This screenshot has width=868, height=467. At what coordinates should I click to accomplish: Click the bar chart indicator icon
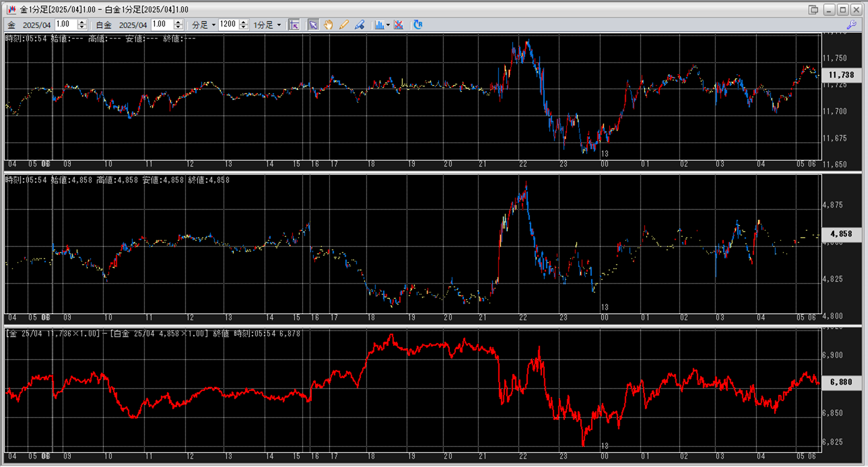379,25
